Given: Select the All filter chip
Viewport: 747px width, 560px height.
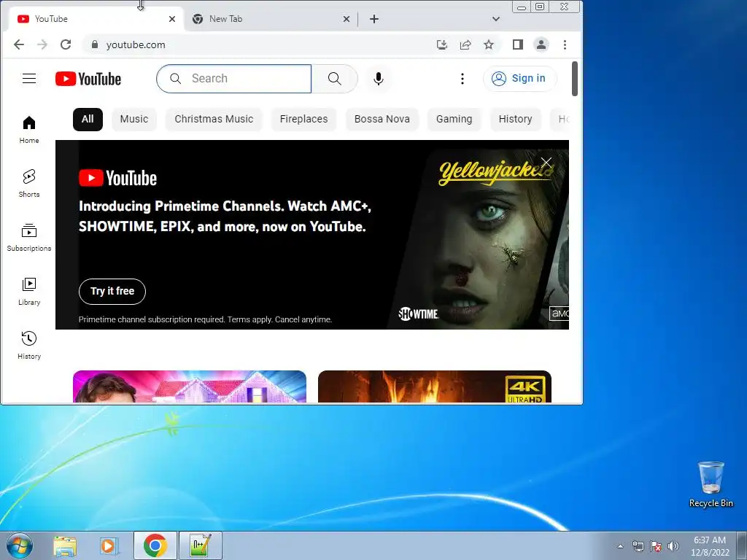Looking at the screenshot, I should 88,119.
